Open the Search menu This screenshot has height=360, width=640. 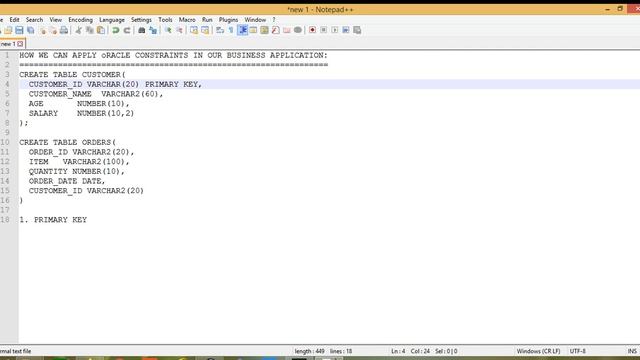(34, 20)
